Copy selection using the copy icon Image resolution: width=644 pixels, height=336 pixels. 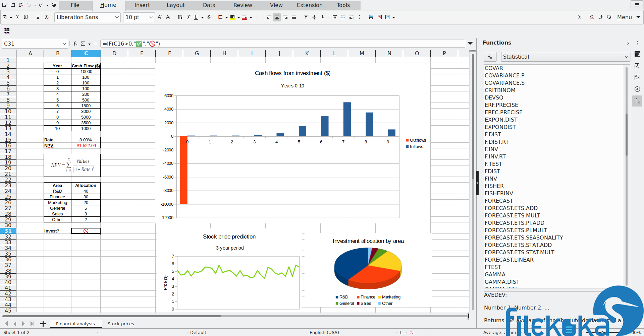[26, 17]
